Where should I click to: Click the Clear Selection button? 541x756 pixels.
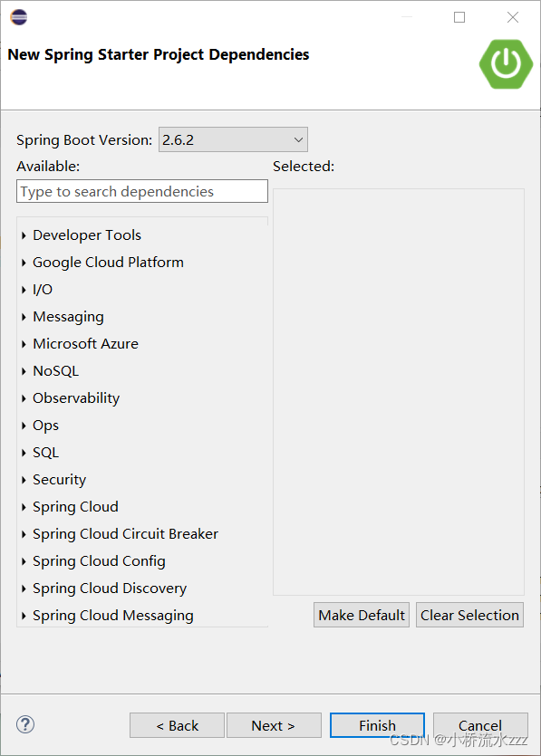click(469, 615)
